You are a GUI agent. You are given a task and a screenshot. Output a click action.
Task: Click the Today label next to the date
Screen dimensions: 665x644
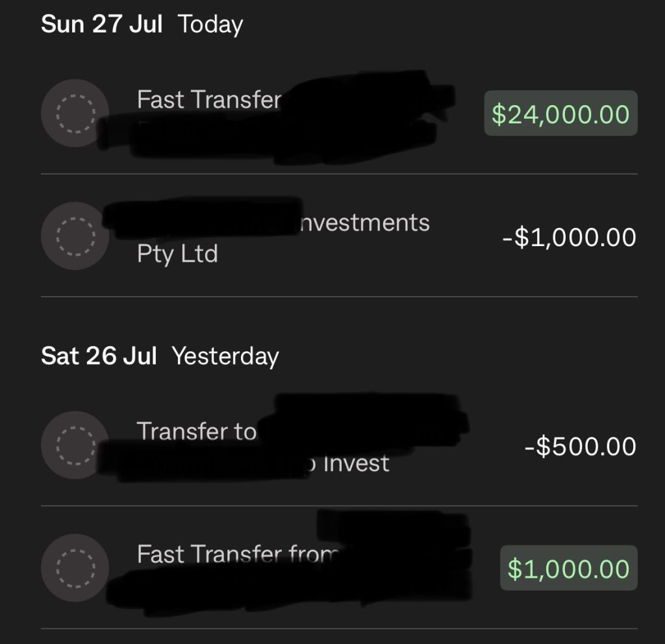pyautogui.click(x=210, y=23)
